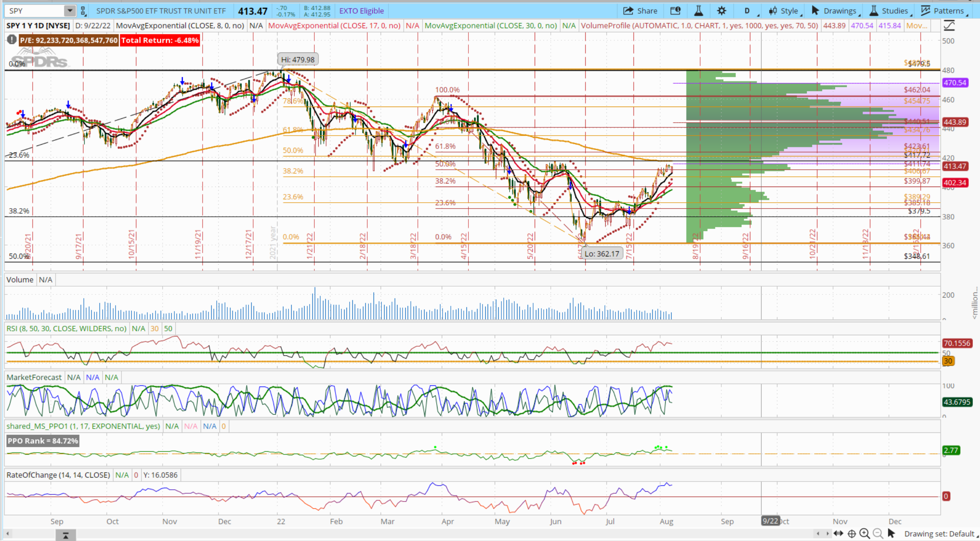Click the exclamation alert icon near P/E

tap(12, 40)
